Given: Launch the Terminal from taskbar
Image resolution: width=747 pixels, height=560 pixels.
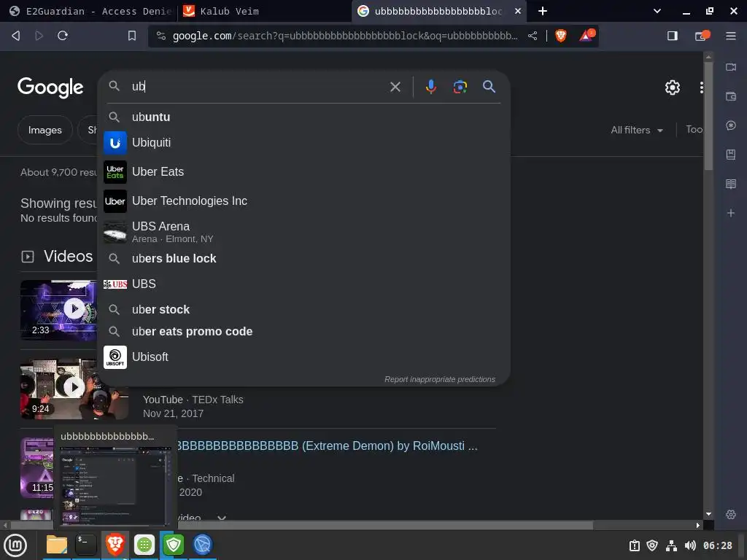Looking at the screenshot, I should click(86, 545).
